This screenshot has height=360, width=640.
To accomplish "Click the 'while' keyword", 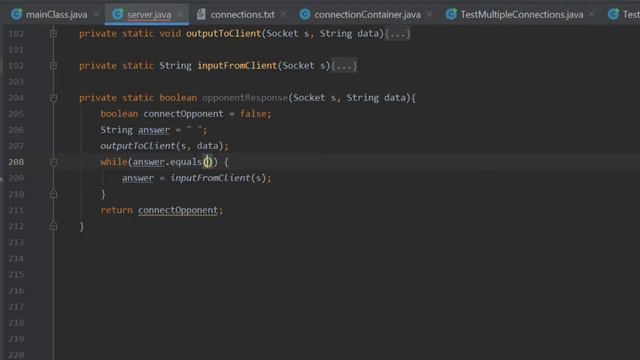I will click(x=114, y=162).
